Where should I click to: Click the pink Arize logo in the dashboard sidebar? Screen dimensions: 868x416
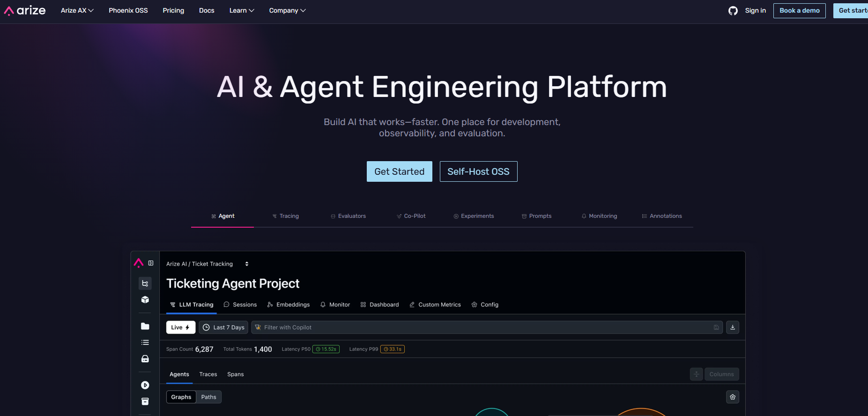(x=139, y=263)
